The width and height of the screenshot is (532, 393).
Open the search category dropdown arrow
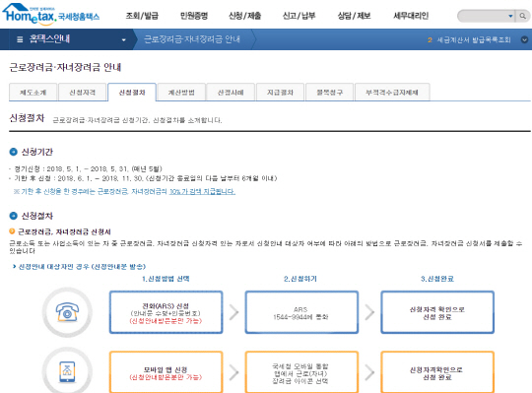click(x=510, y=16)
